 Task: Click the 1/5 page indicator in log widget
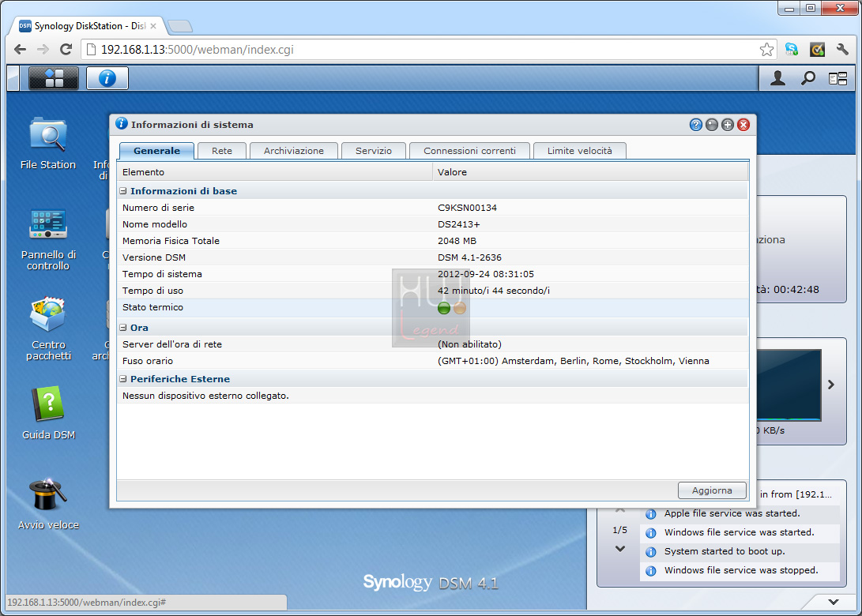tap(619, 530)
